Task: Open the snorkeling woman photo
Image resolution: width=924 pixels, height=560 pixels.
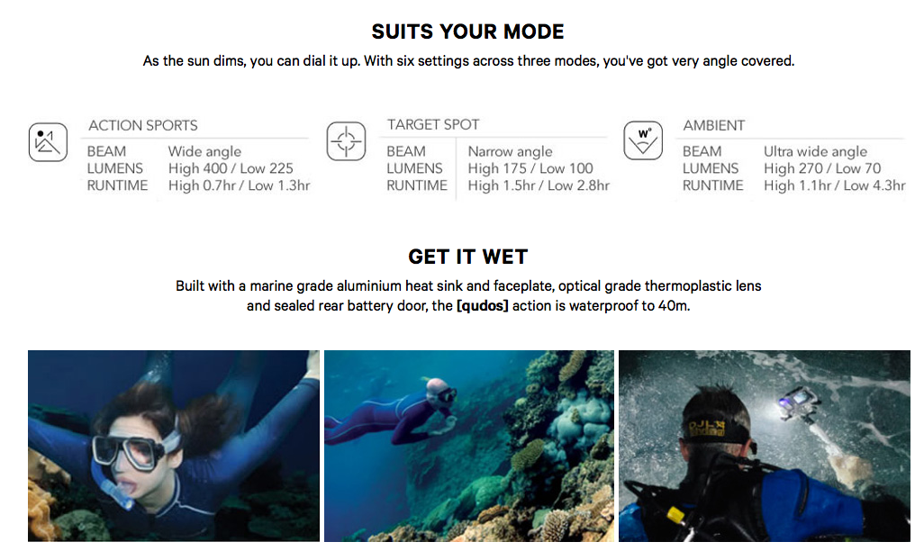Action: tap(174, 446)
